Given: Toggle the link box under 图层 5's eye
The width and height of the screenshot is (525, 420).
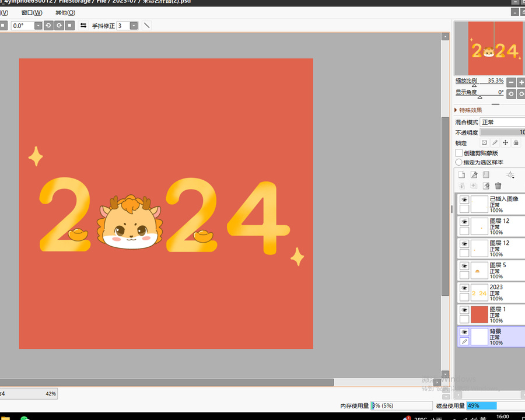Looking at the screenshot, I should [464, 275].
